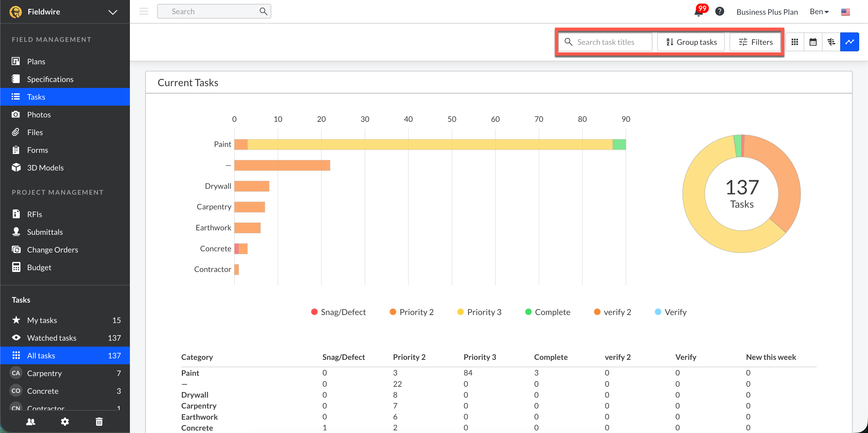The width and height of the screenshot is (868, 433).
Task: Open Photos in the sidebar
Action: pyautogui.click(x=39, y=114)
